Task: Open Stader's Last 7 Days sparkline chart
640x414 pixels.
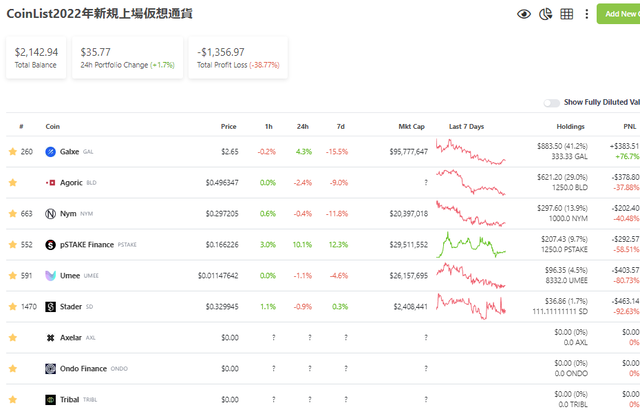Action: click(x=471, y=307)
